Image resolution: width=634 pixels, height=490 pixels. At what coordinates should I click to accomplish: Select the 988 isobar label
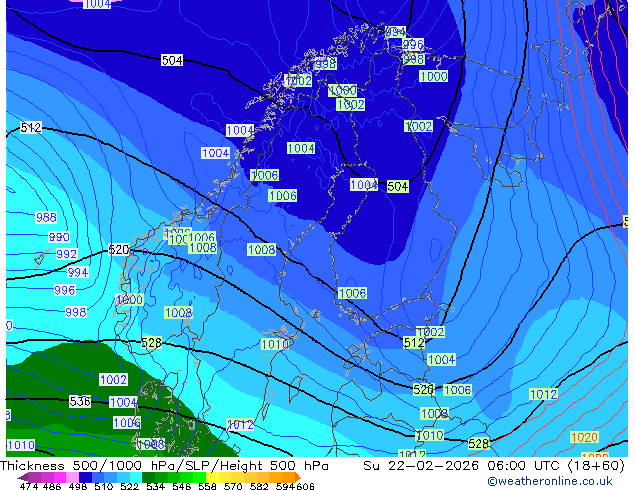point(46,218)
